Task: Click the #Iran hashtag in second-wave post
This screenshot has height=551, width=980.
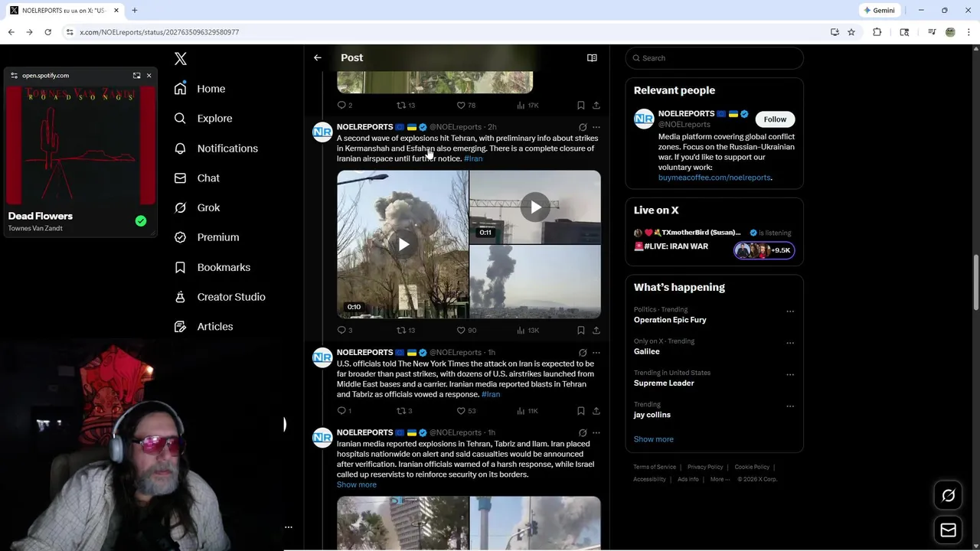Action: click(x=473, y=158)
